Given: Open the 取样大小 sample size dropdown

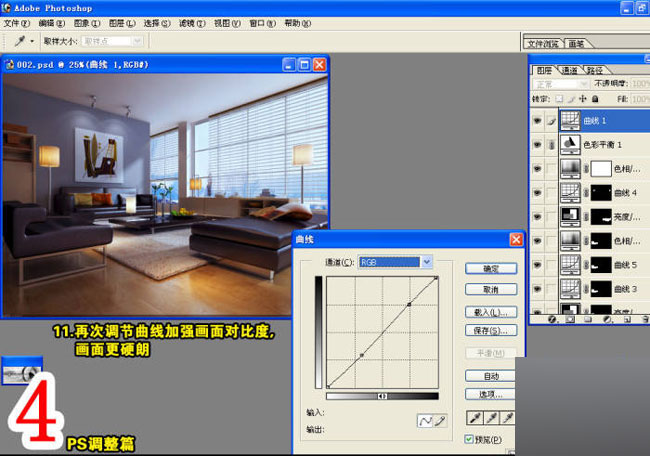Looking at the screenshot, I should 113,41.
